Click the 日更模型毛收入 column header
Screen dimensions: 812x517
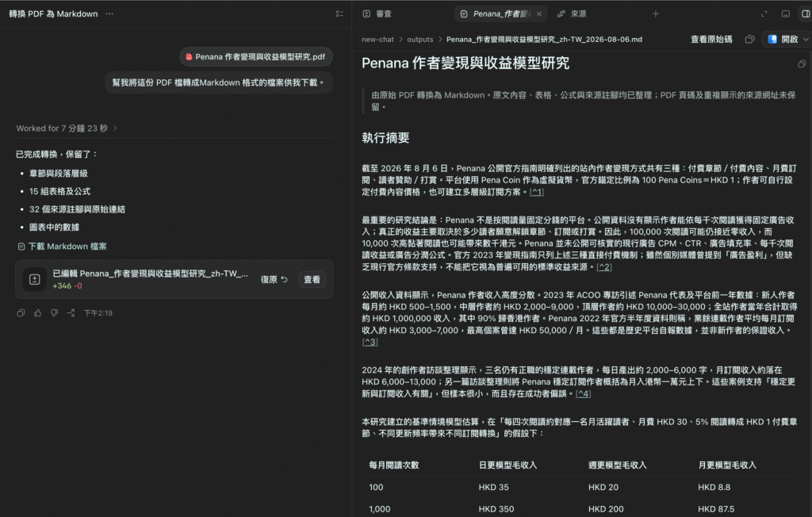507,465
